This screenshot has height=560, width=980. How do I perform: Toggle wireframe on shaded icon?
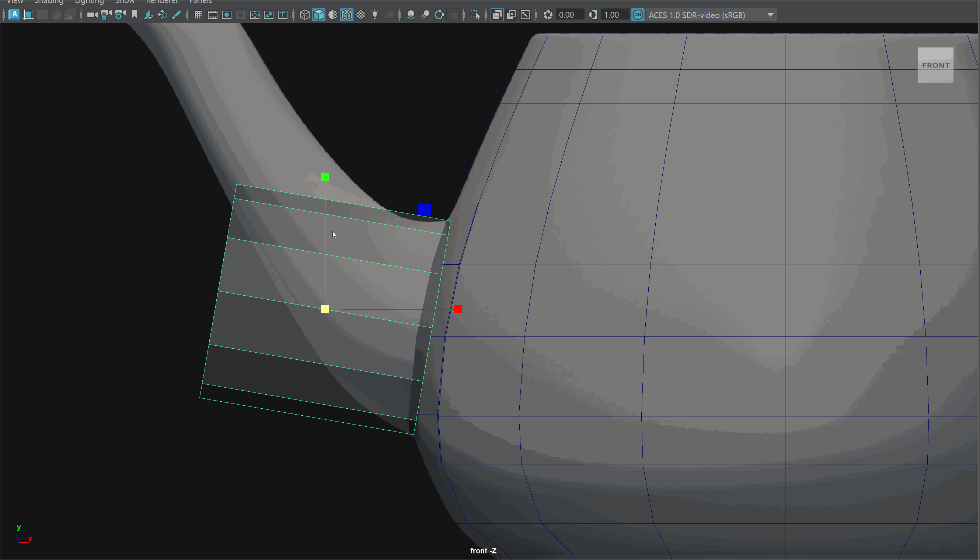coord(347,15)
